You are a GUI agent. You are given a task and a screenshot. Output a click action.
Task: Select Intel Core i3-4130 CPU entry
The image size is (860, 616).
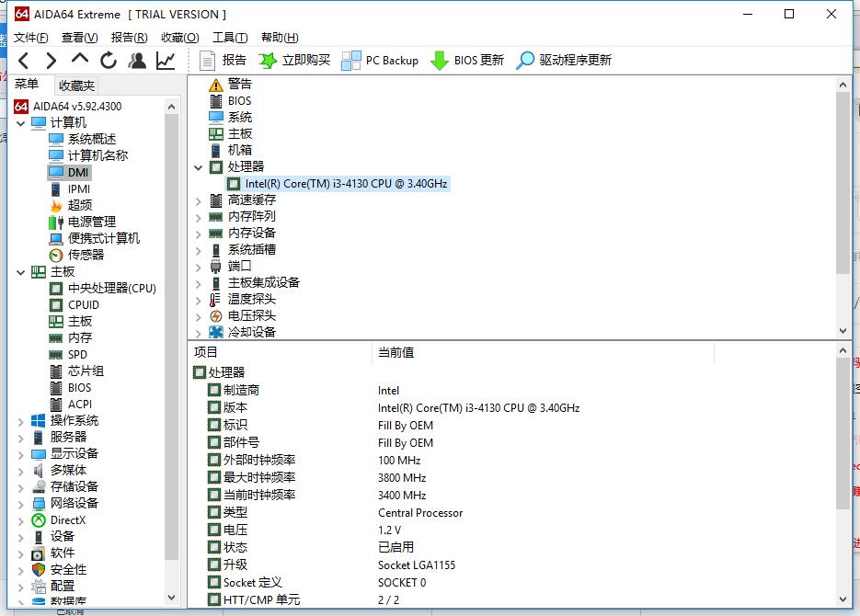(x=338, y=184)
